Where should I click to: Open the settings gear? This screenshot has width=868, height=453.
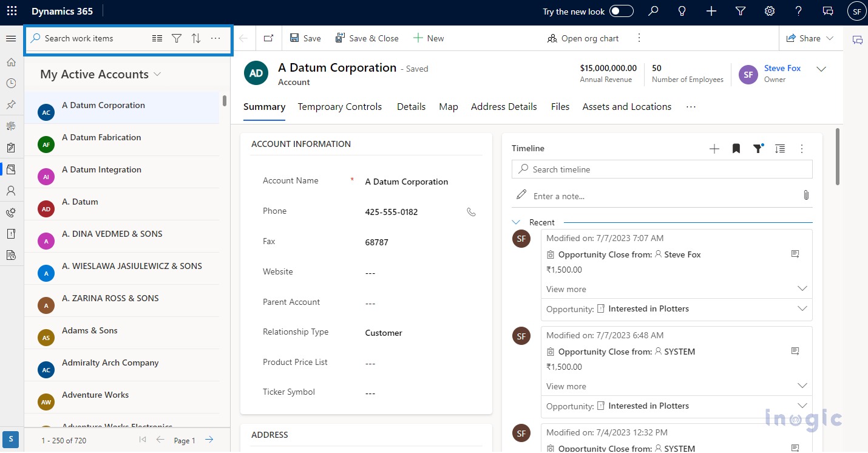(770, 11)
